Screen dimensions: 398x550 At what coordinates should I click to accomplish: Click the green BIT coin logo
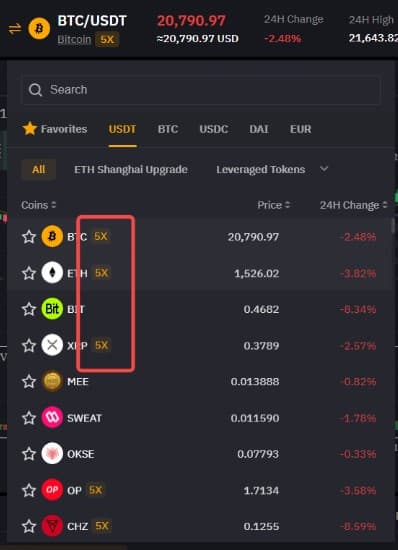(52, 309)
